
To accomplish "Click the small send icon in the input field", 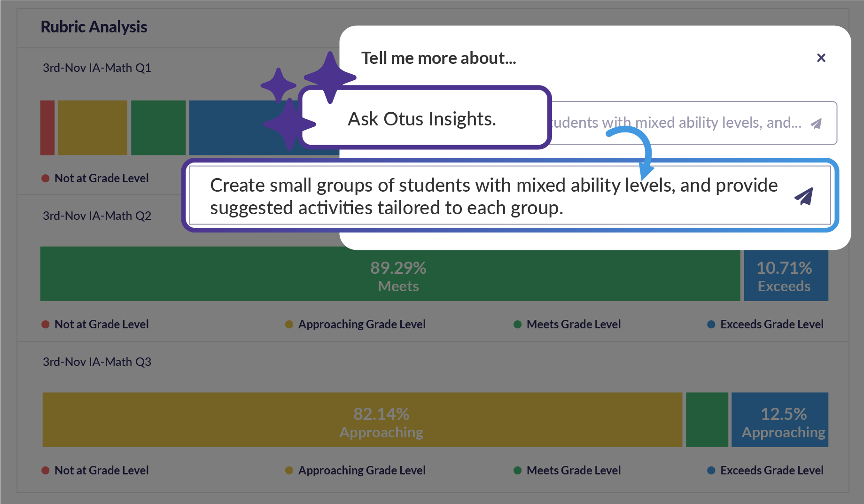I will click(817, 124).
